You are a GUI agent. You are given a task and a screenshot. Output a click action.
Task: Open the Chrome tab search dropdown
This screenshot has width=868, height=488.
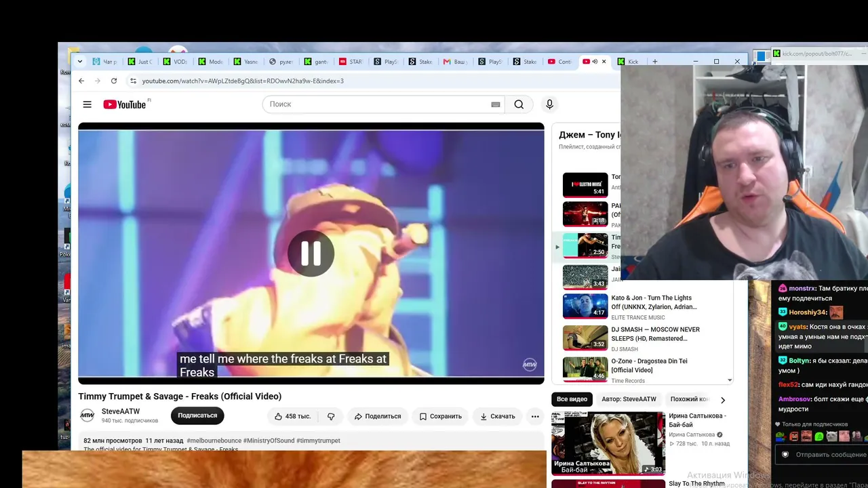(x=80, y=62)
